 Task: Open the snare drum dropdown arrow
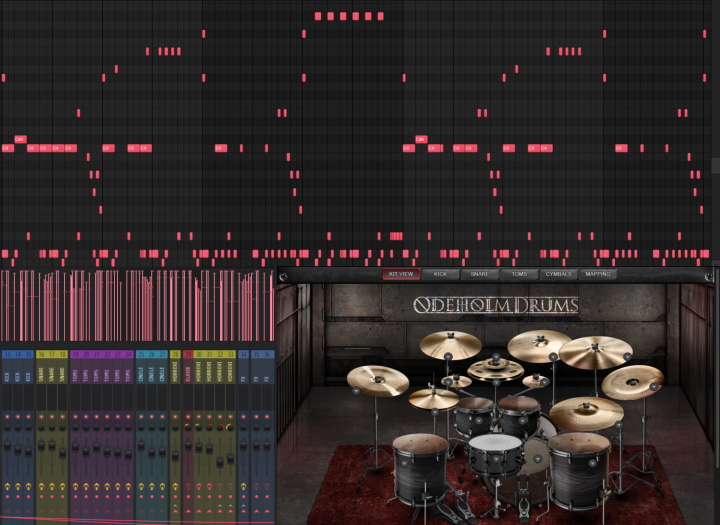click(x=496, y=458)
